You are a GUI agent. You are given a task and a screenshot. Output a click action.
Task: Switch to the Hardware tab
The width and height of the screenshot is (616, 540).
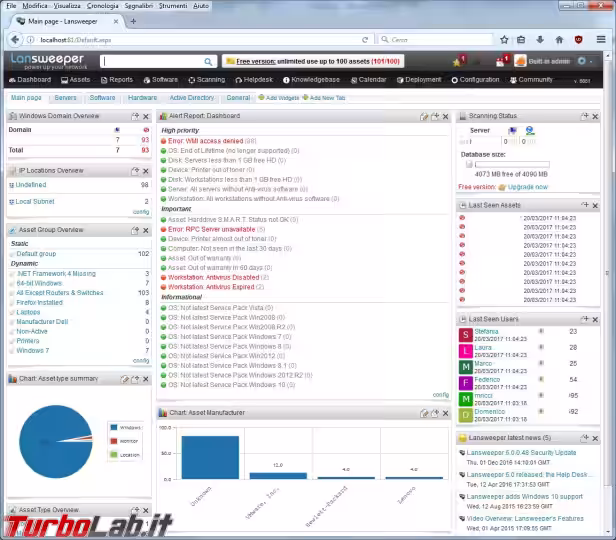pyautogui.click(x=142, y=97)
